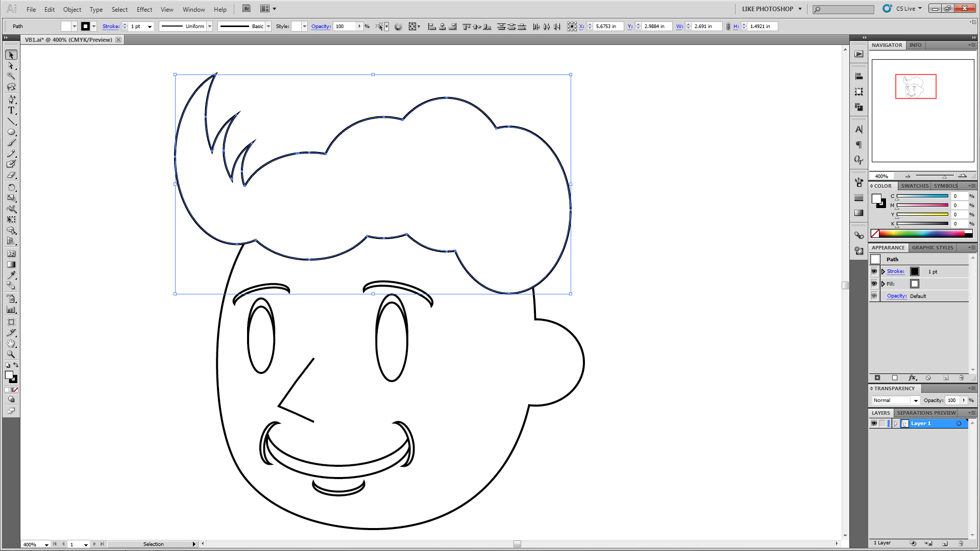
Task: Open the Normal blending mode dropdown
Action: [x=916, y=400]
